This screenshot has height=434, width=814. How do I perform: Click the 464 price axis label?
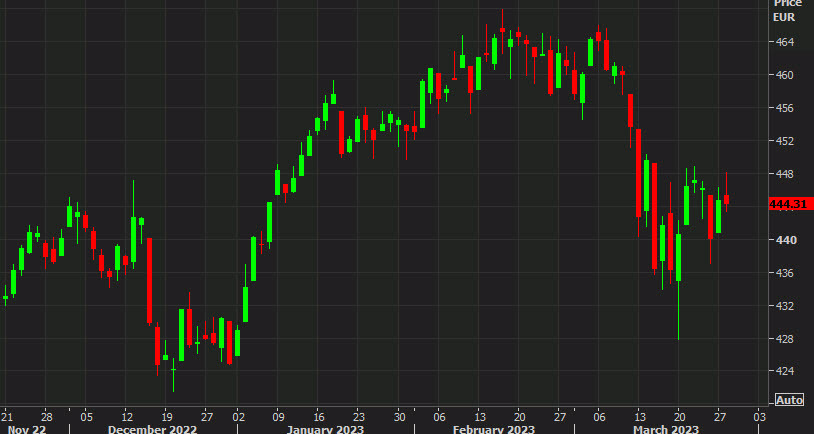click(783, 42)
